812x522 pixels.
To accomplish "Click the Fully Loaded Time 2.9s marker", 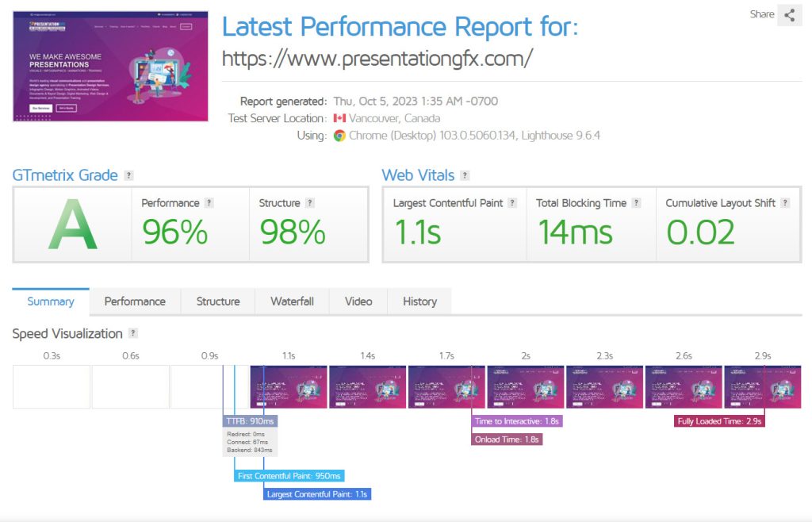I will pos(719,421).
